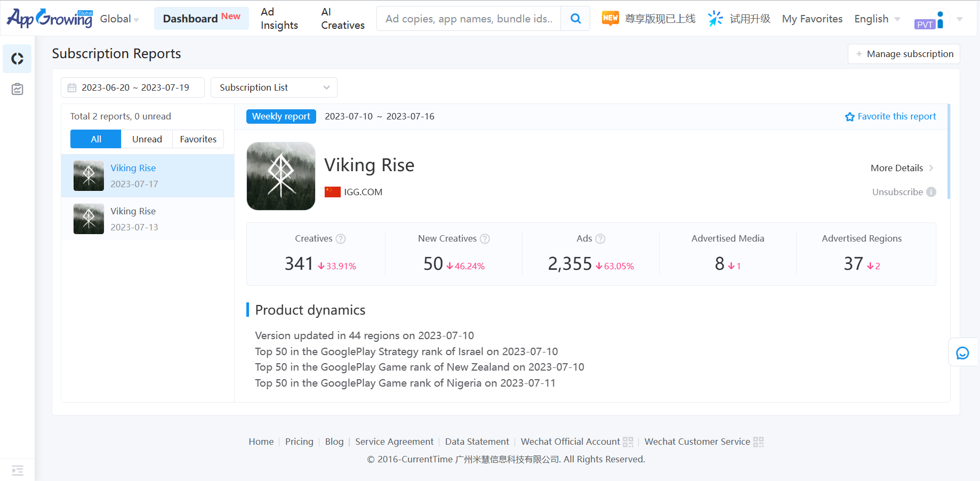Image resolution: width=980 pixels, height=481 pixels.
Task: Select the Favorites reports filter
Action: tap(198, 139)
